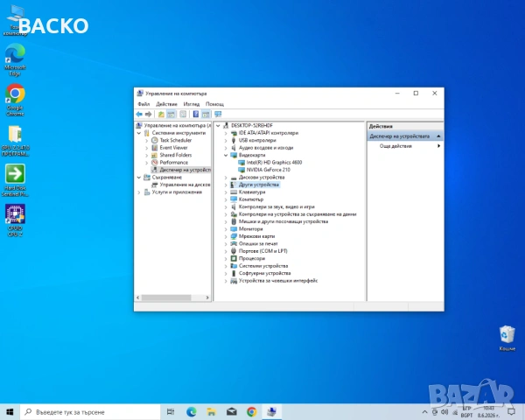The image size is (525, 420).
Task: Collapse the Видеокарти category
Action: tap(226, 155)
